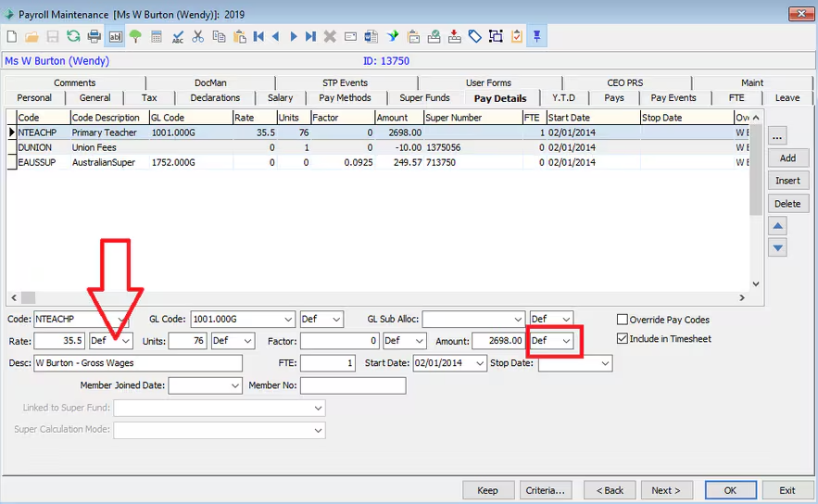
Task: Click the grey X delete icon
Action: pos(330,36)
